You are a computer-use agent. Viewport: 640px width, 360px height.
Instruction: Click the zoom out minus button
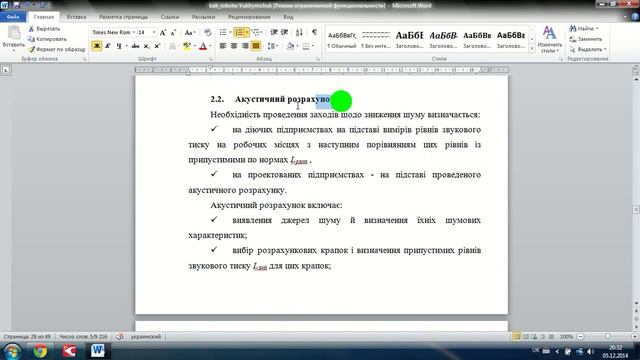pyautogui.click(x=580, y=337)
